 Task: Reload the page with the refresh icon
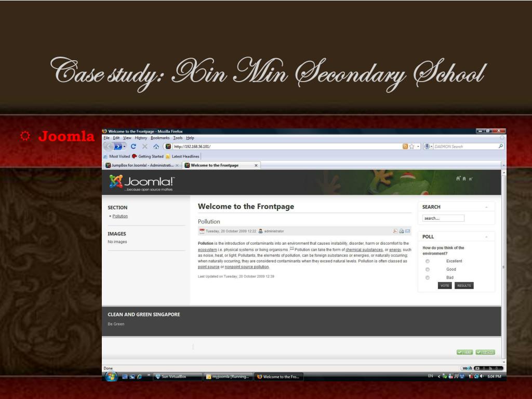coord(134,146)
